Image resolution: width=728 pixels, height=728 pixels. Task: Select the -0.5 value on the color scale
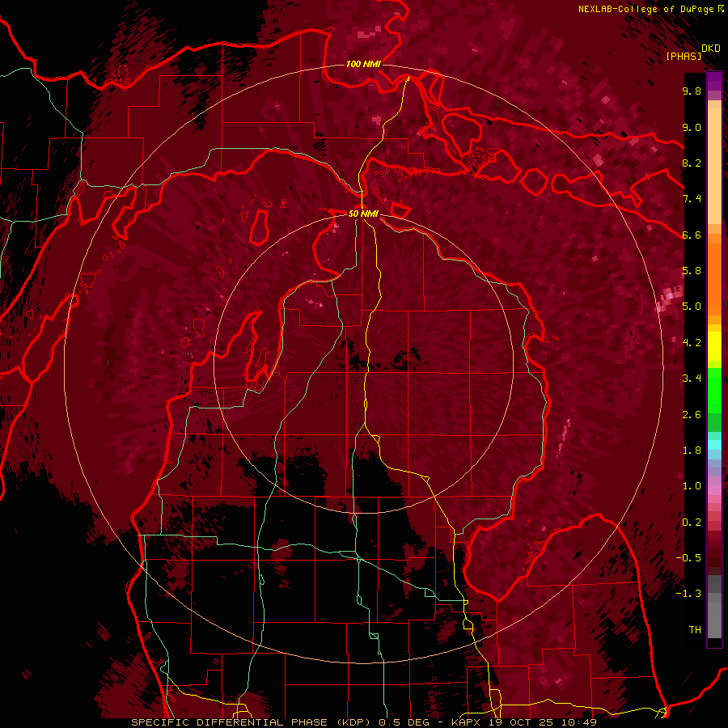tap(688, 558)
